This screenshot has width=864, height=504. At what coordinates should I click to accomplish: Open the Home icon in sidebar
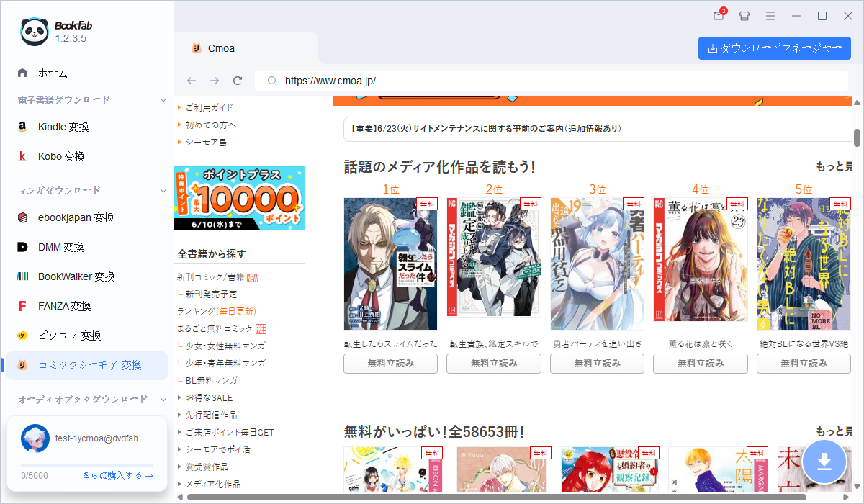(x=22, y=73)
